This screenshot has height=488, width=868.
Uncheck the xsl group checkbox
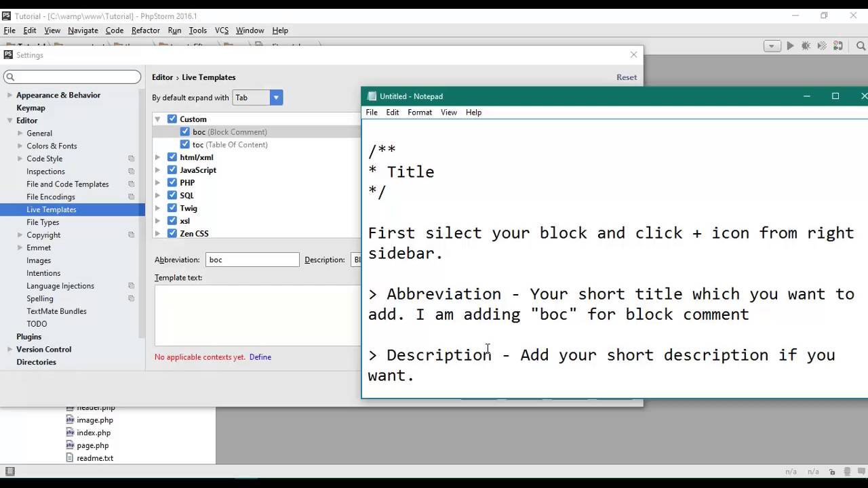pos(172,220)
